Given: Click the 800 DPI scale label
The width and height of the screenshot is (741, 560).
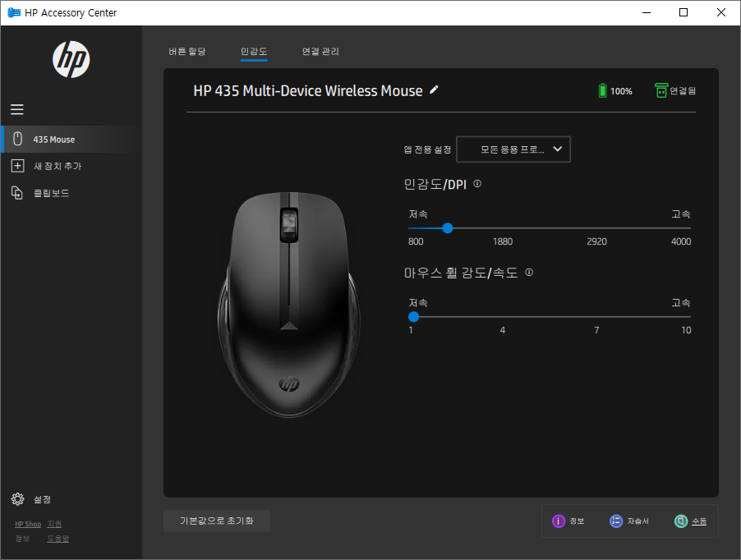Looking at the screenshot, I should click(x=416, y=241).
